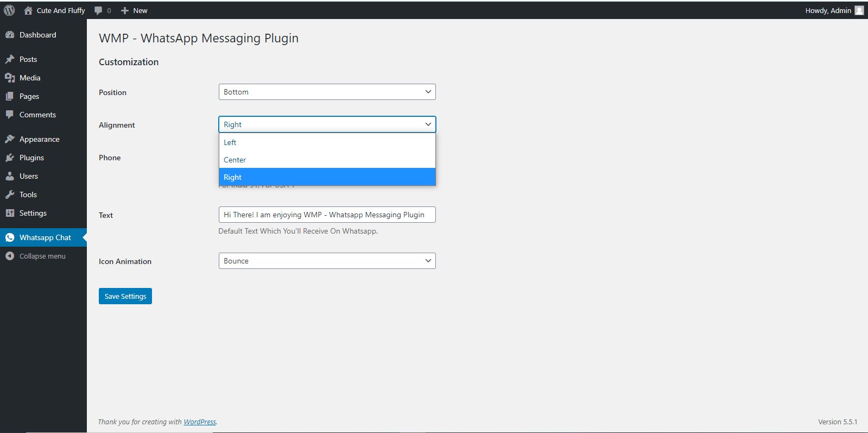This screenshot has width=868, height=433.
Task: Click the Posts pushpin icon
Action: click(10, 59)
